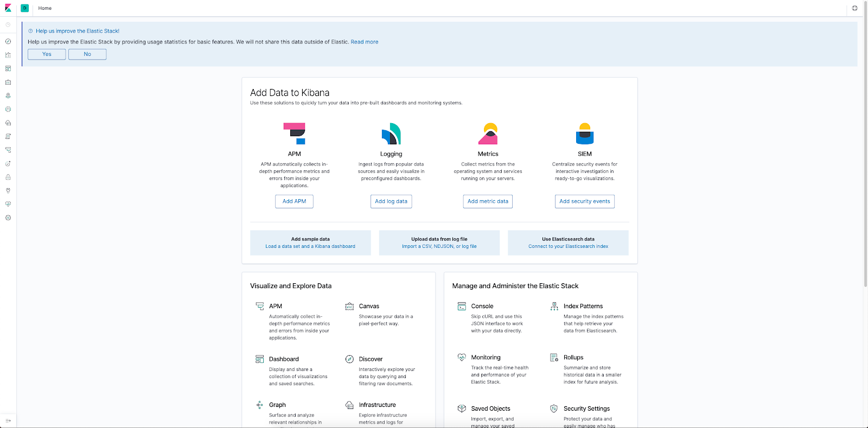This screenshot has width=868, height=428.
Task: Open Canvas from the sidebar icon
Action: click(8, 82)
